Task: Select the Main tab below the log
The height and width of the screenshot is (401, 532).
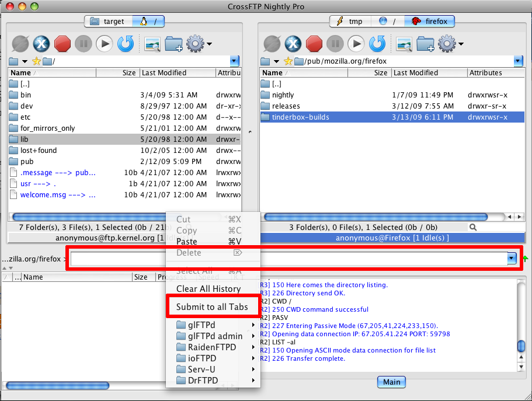Action: pyautogui.click(x=391, y=382)
